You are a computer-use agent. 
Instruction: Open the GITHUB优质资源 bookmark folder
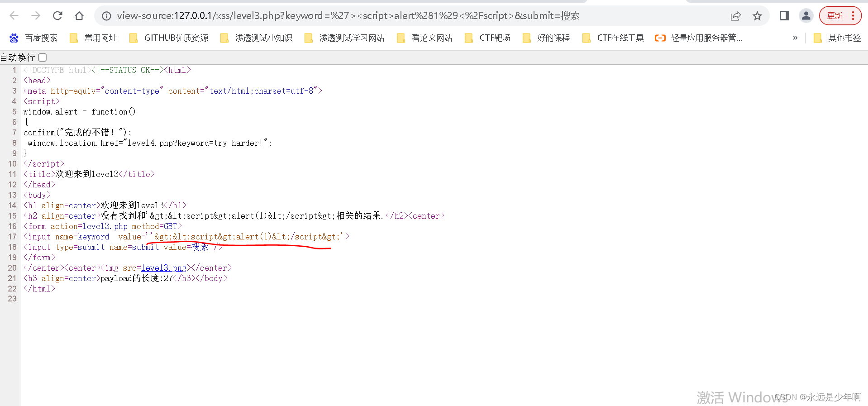click(169, 38)
